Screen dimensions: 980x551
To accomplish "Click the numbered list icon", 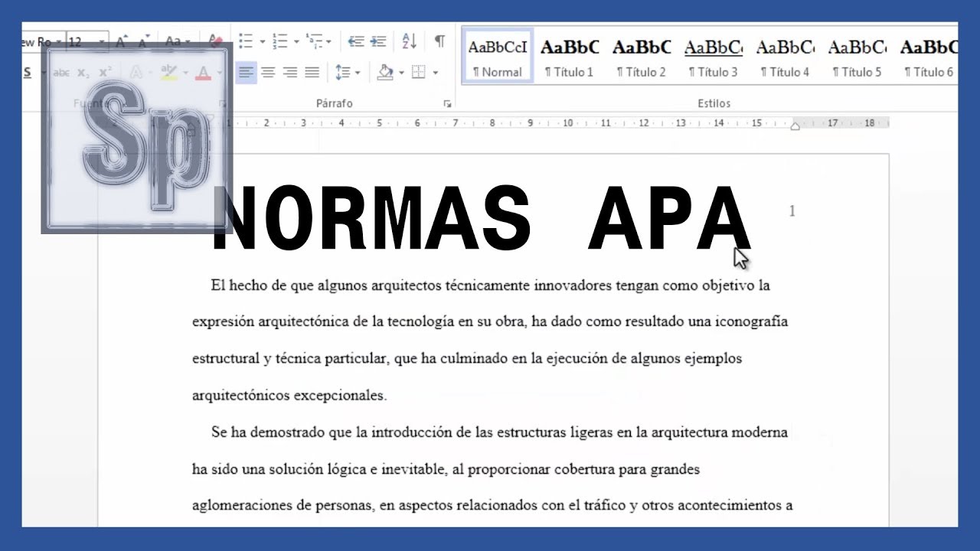I will tap(280, 41).
